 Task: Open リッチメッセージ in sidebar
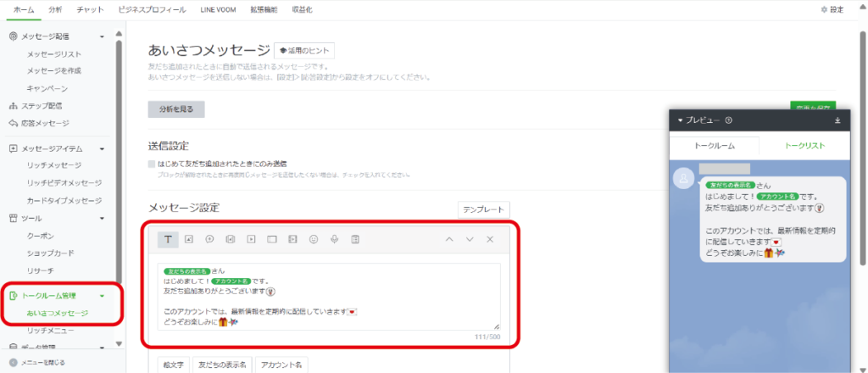coord(54,165)
